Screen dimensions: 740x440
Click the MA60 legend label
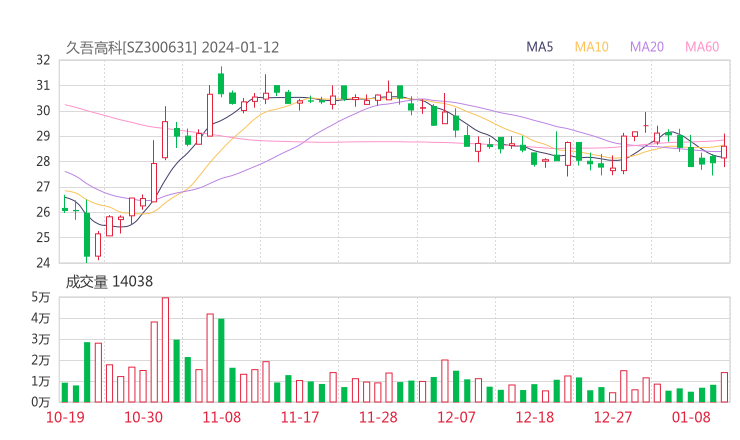(x=701, y=47)
